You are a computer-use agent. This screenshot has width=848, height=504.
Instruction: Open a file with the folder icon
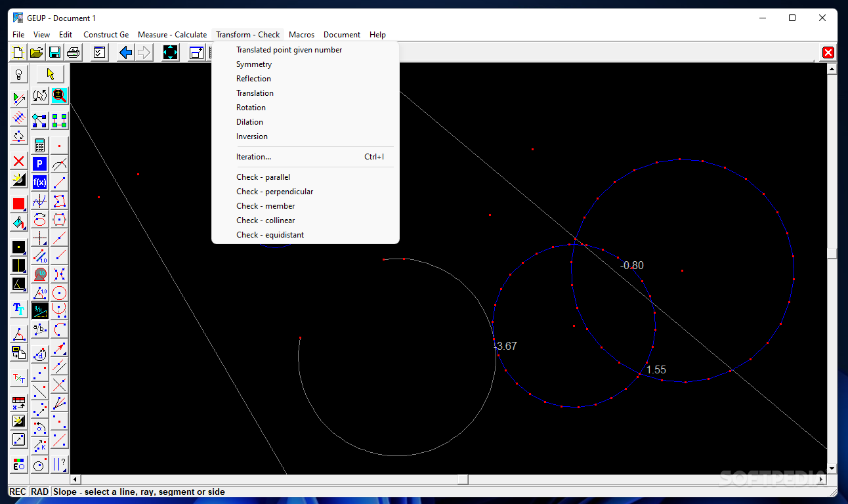(37, 53)
